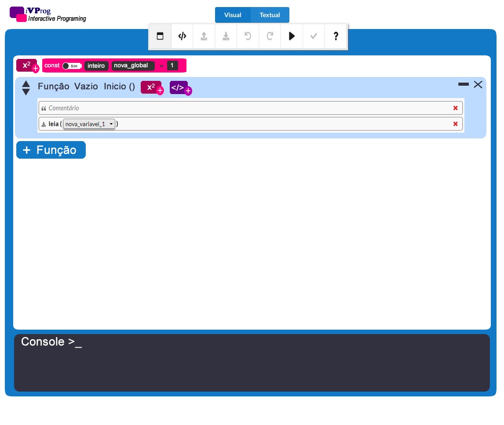Add a local variable to function Inicio
This screenshot has width=504, height=425.
point(152,87)
